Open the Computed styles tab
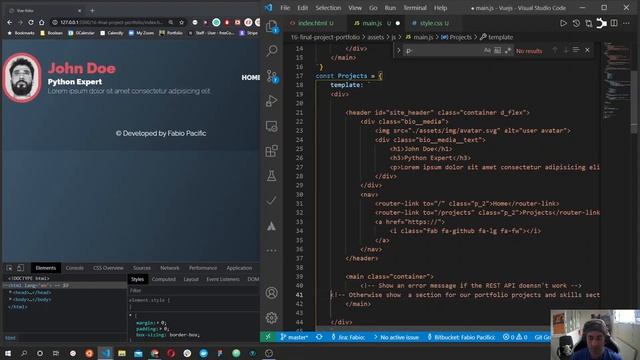 [164, 279]
